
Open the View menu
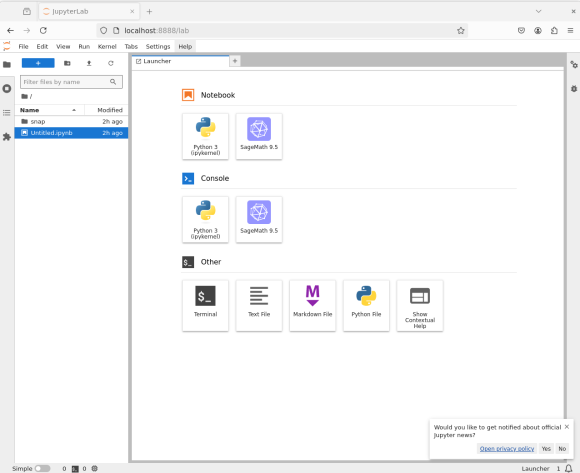[x=63, y=46]
